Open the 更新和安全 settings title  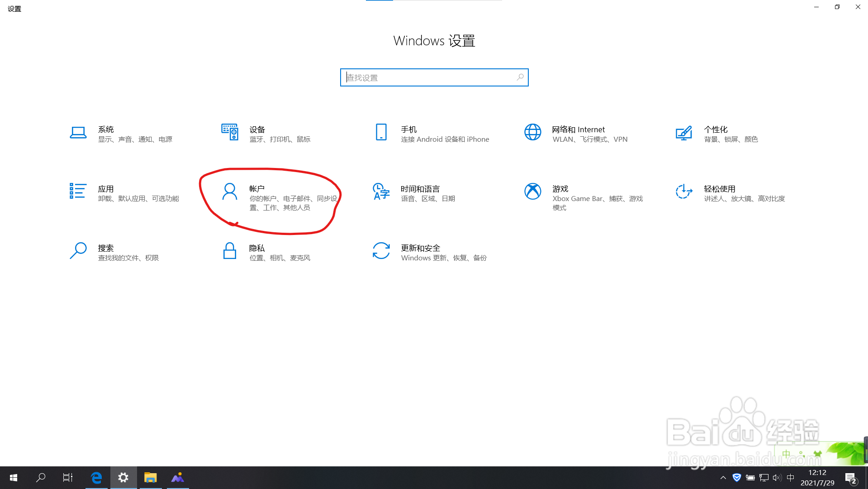420,248
